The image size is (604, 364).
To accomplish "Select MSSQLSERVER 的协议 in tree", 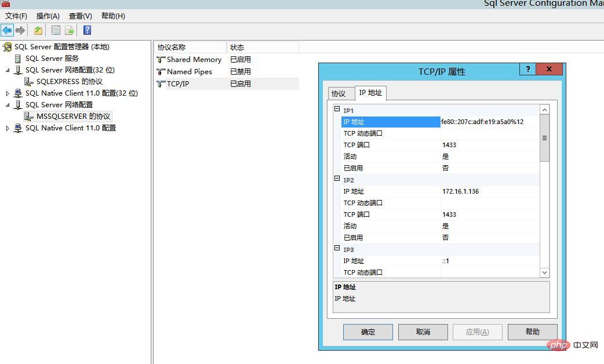I will pyautogui.click(x=73, y=117).
